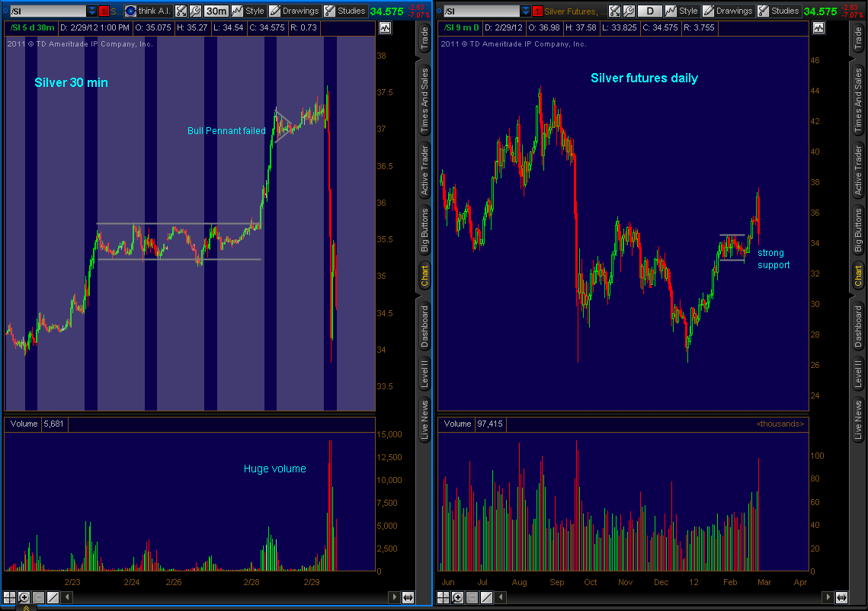
Task: Click the 30m timeframe button
Action: point(216,11)
